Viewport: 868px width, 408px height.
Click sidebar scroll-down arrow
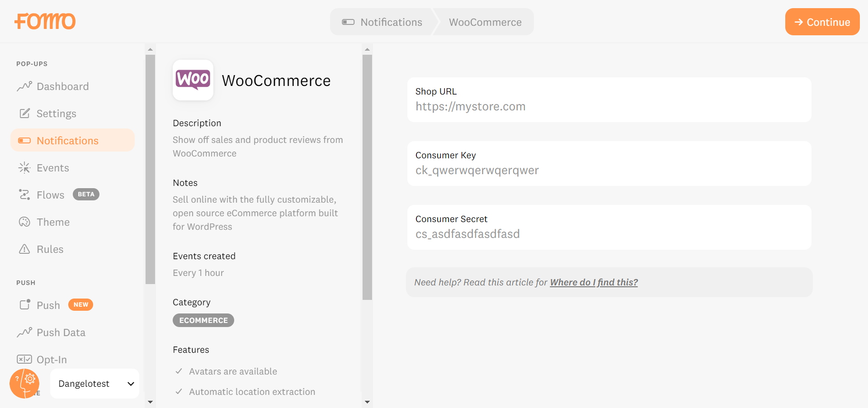point(151,402)
